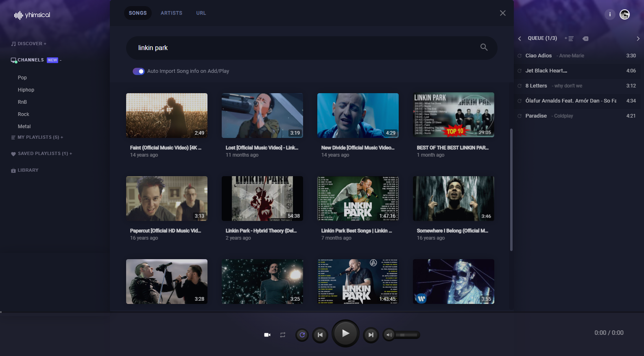Switch to the URL tab

(201, 13)
